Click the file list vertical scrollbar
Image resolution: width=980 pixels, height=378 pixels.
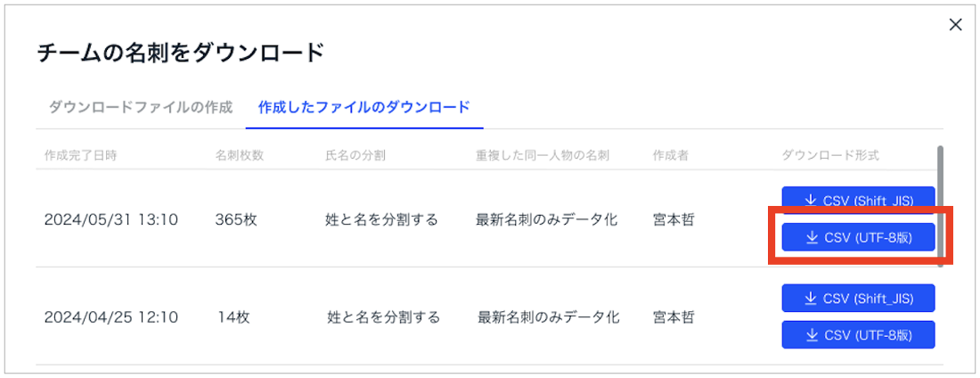pyautogui.click(x=941, y=205)
